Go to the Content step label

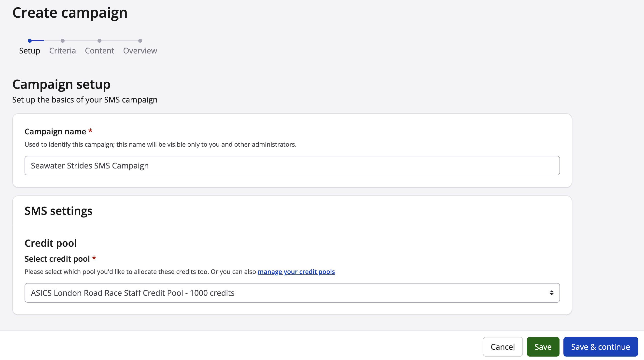click(99, 51)
